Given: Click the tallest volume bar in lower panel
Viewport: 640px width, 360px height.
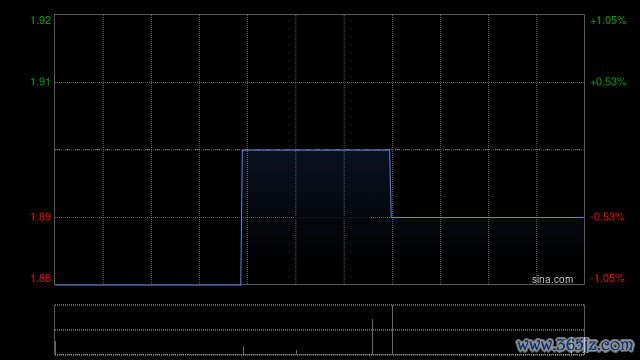Looking at the screenshot, I should [x=392, y=330].
